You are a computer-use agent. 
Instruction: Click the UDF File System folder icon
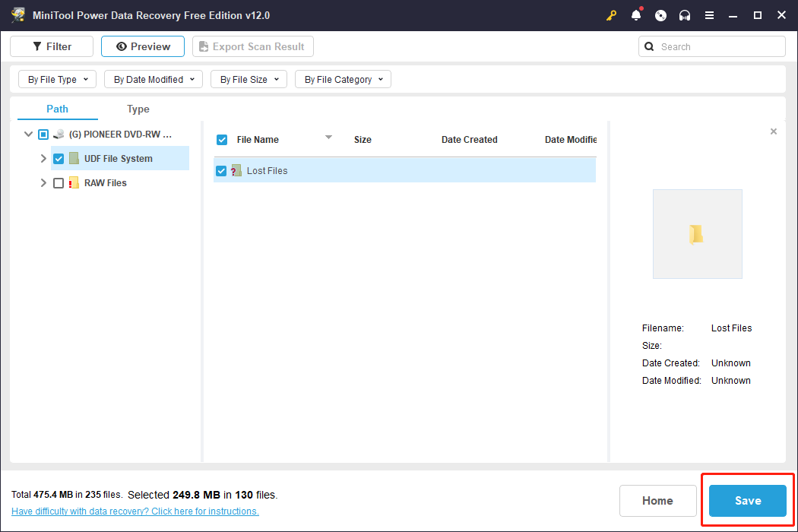pyautogui.click(x=74, y=158)
